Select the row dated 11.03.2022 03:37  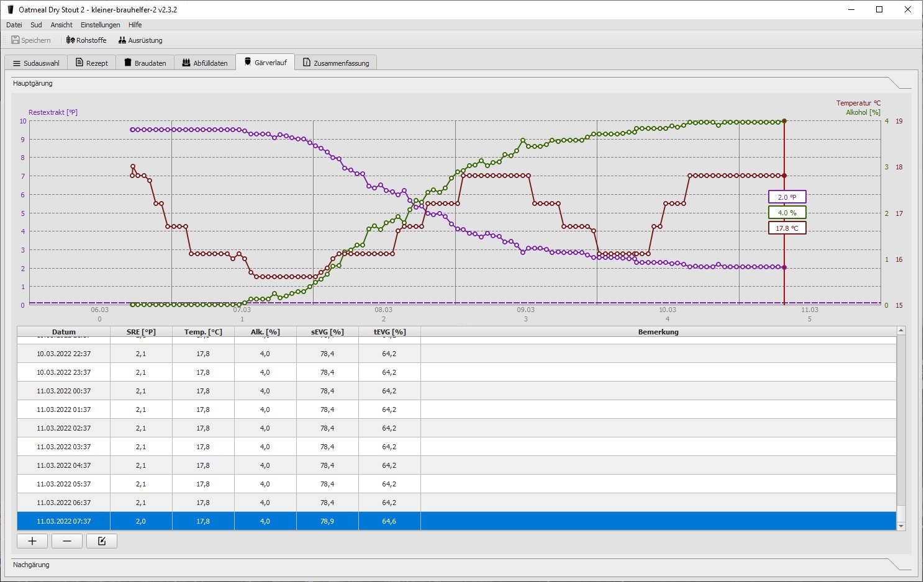coord(63,447)
